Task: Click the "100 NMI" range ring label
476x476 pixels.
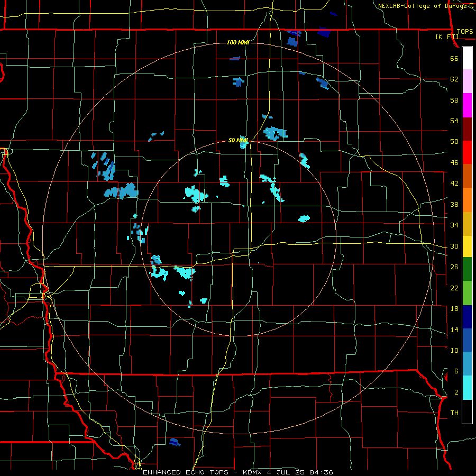Action: [x=238, y=42]
